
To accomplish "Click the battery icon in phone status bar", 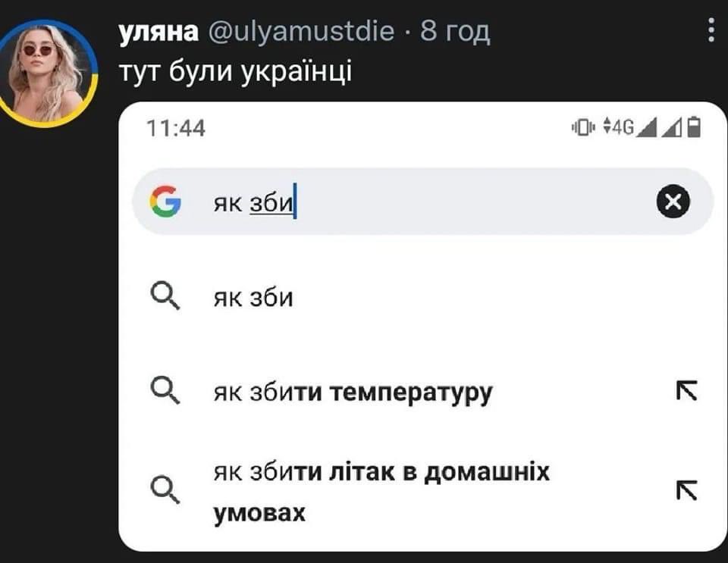I will 695,127.
